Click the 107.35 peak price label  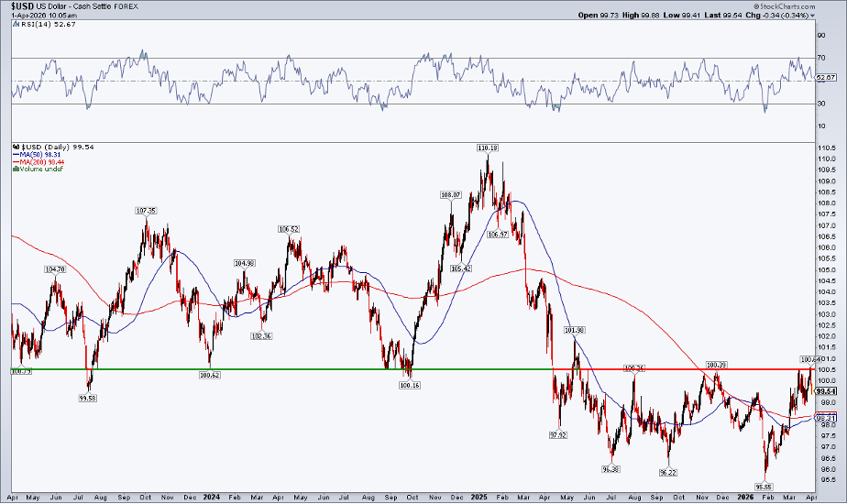(147, 211)
